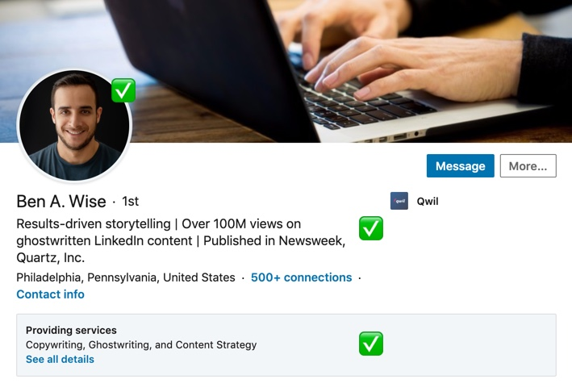Click the Philadelphia, Pennsylvania location text
The width and height of the screenshot is (572, 392).
pos(125,277)
